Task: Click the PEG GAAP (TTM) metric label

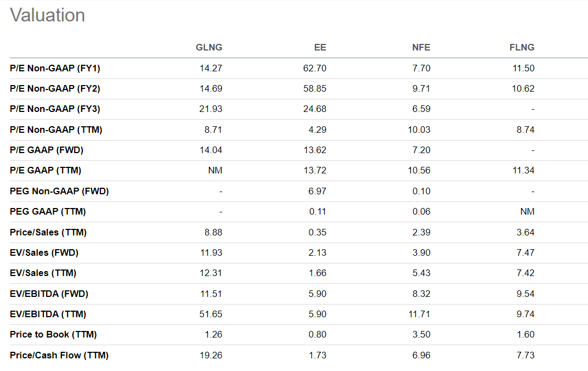Action: click(x=48, y=211)
